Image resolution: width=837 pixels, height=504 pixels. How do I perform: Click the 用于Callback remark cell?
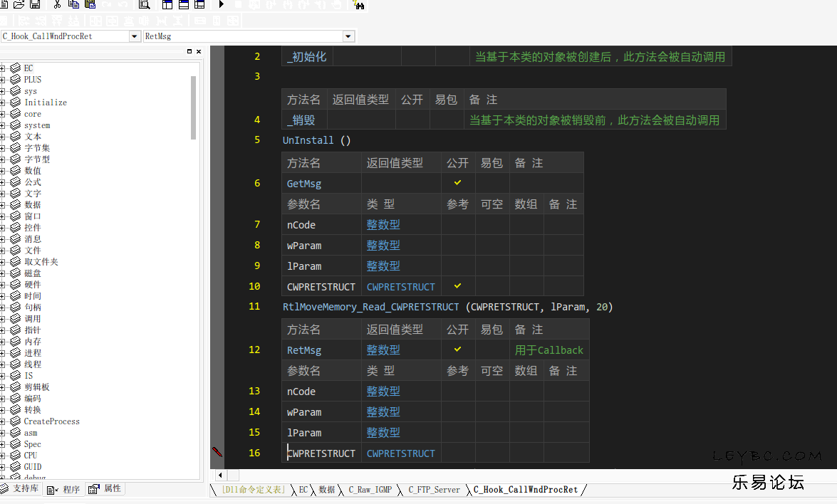pos(549,350)
